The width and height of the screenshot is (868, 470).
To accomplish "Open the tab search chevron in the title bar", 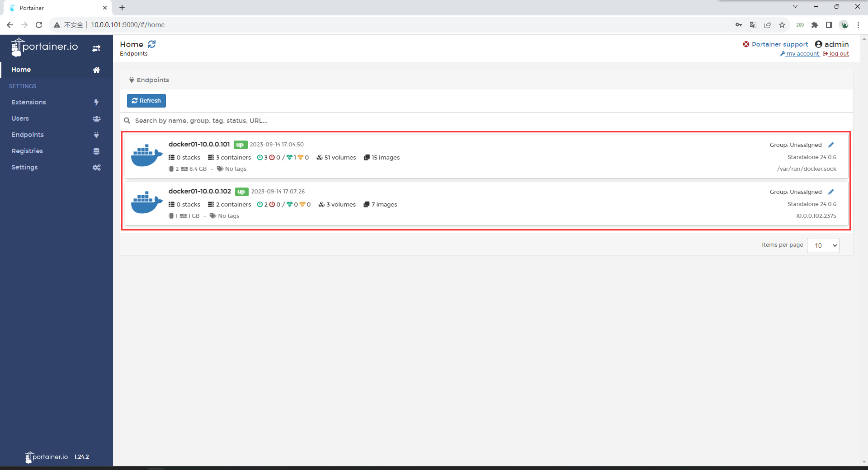I will (795, 6).
